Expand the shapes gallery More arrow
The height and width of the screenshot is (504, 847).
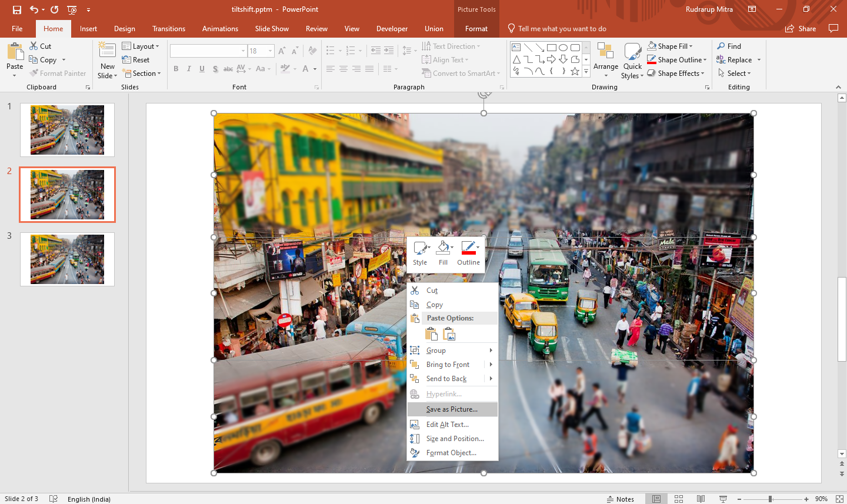point(586,71)
